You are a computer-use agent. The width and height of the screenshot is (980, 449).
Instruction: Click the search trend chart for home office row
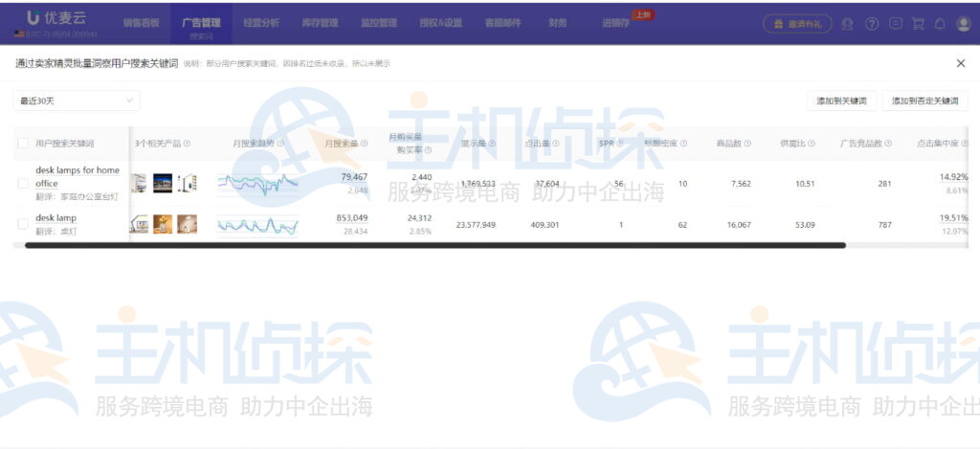point(257,183)
